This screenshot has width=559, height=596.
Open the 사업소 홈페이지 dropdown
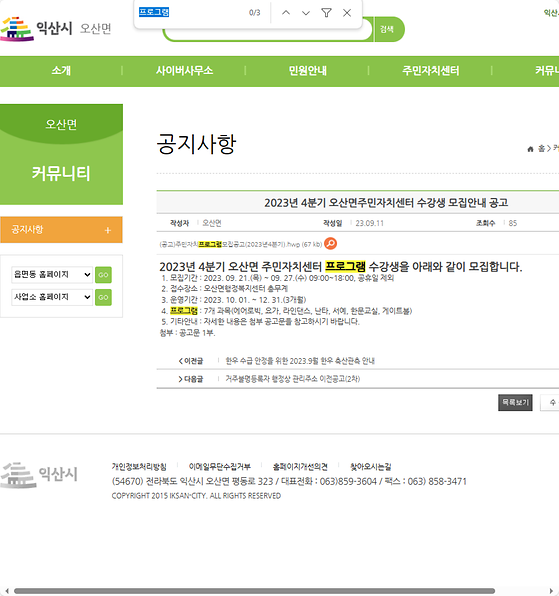click(x=52, y=297)
